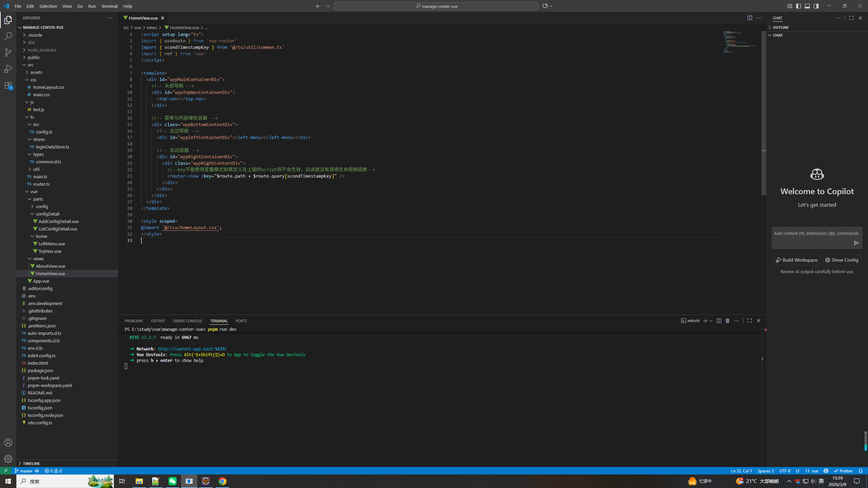The width and height of the screenshot is (868, 488).
Task: Expand the node_modules folder
Action: (x=67, y=50)
